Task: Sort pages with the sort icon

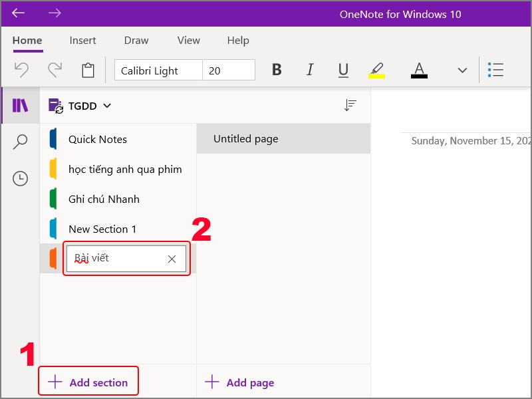Action: (350, 106)
